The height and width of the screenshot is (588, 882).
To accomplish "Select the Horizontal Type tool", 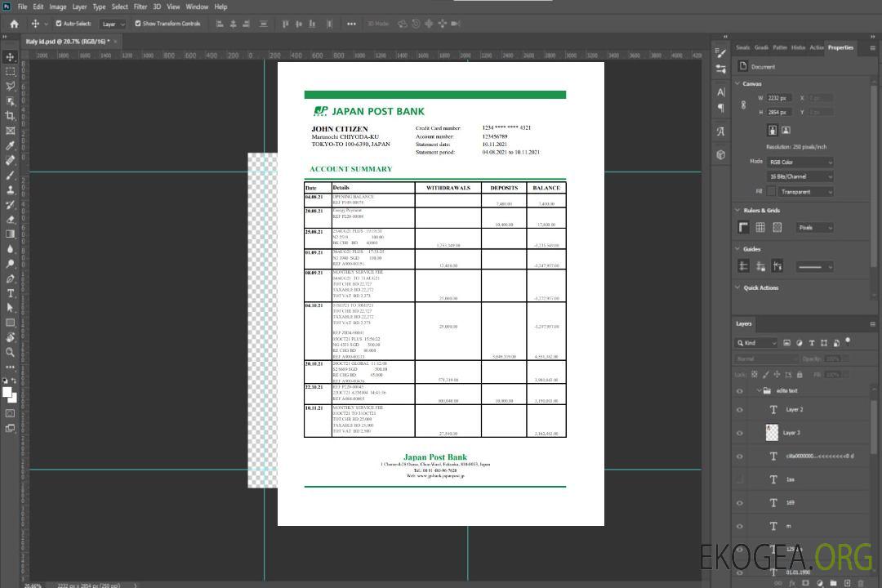I will [x=10, y=293].
